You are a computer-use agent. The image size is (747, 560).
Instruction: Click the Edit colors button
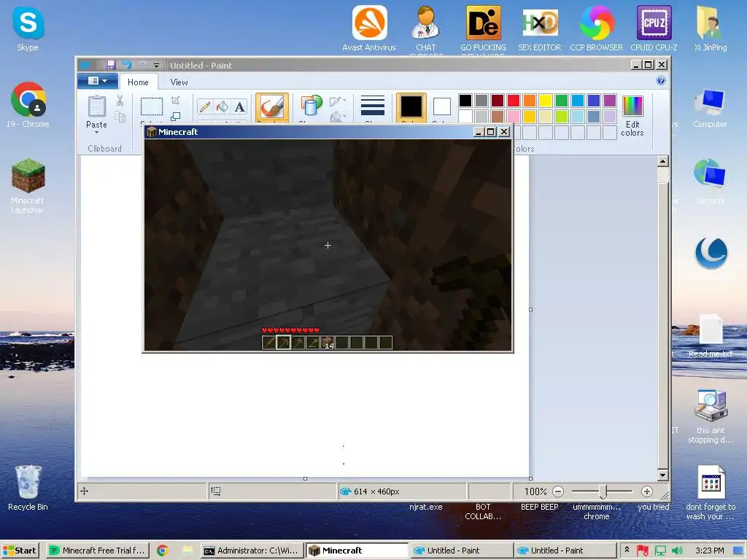tap(632, 116)
